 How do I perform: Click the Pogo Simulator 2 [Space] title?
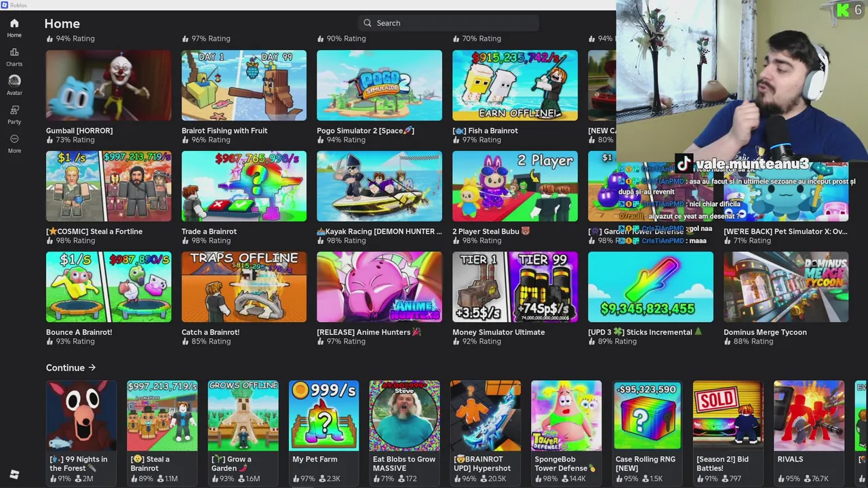(366, 130)
